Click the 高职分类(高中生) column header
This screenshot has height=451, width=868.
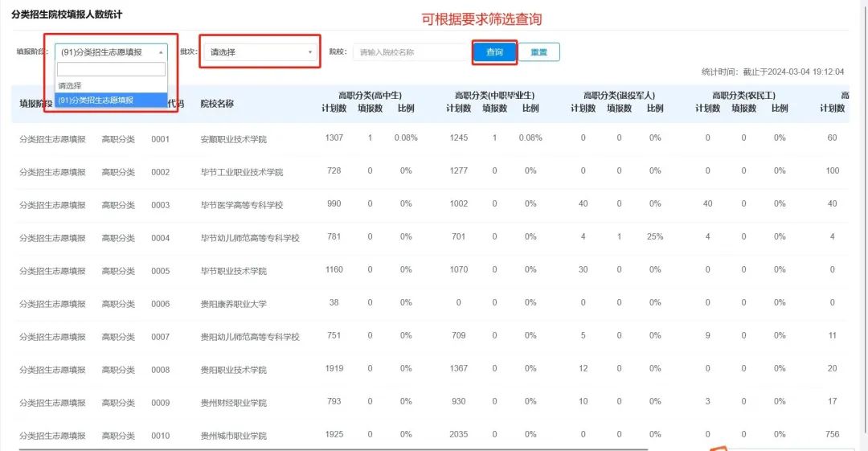coord(370,96)
